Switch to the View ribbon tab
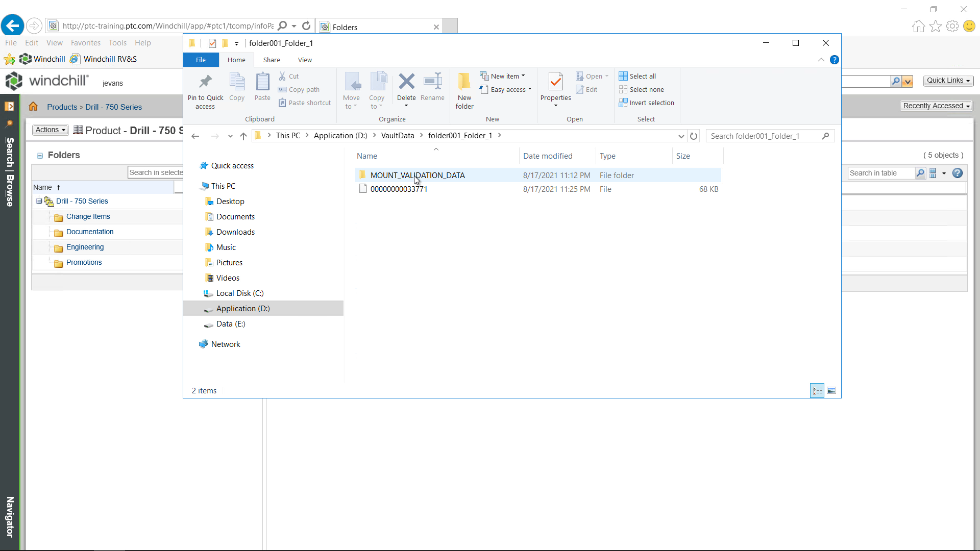Viewport: 980px width, 551px height. tap(305, 60)
